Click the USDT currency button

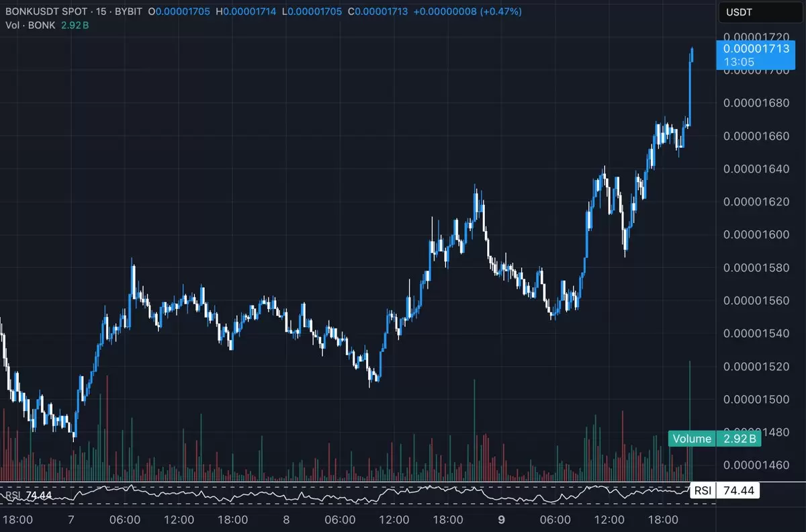760,12
